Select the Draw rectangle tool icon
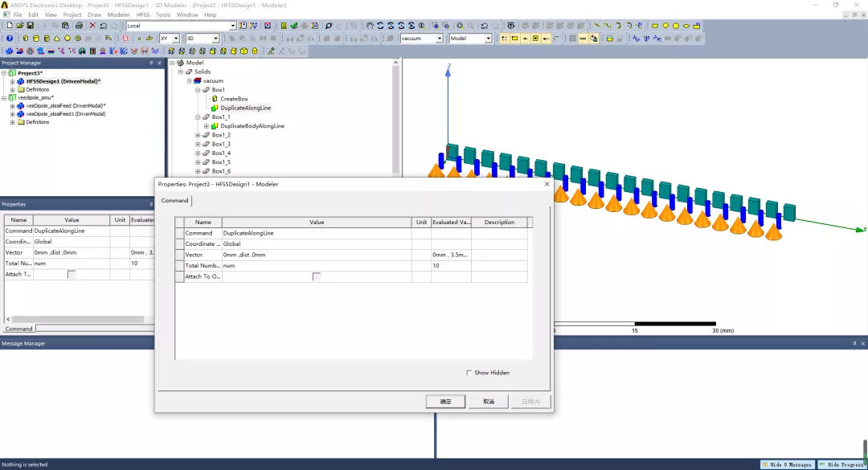 coord(655,26)
